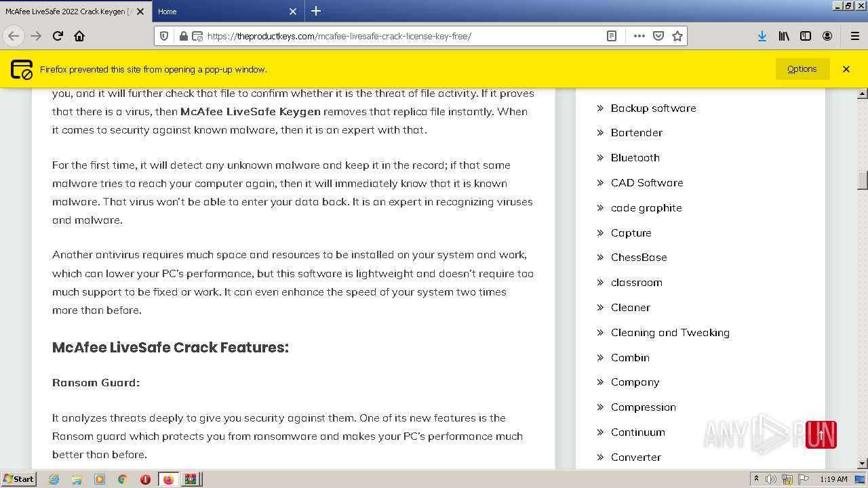Launch Chrome from taskbar
Screen dimensions: 868x488
pos(122,479)
